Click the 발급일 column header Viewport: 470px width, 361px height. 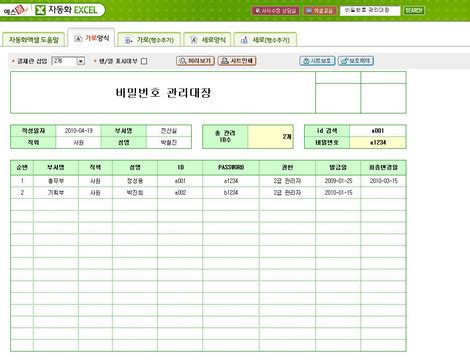[338, 167]
